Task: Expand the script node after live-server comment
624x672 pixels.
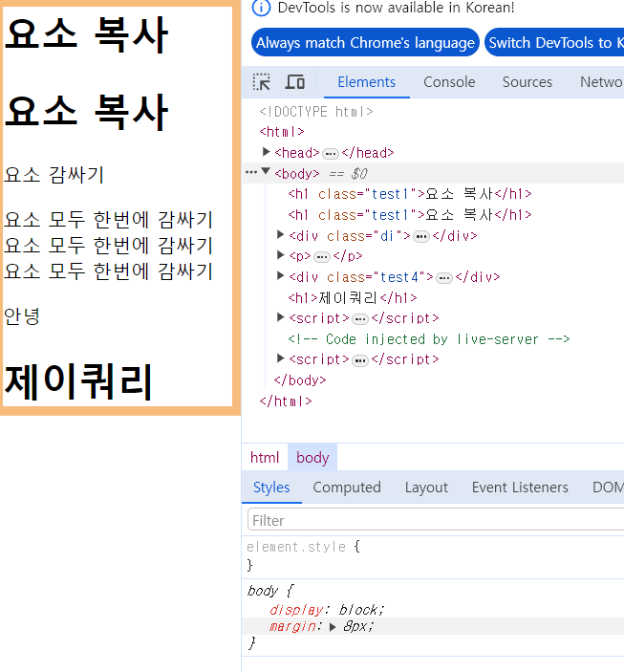Action: pos(281,358)
